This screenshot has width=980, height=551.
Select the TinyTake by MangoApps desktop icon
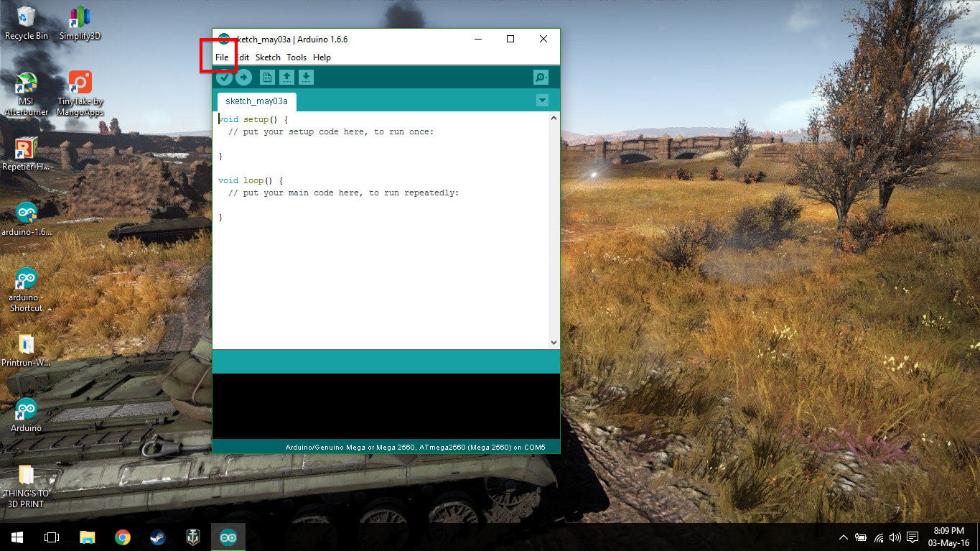pyautogui.click(x=80, y=94)
